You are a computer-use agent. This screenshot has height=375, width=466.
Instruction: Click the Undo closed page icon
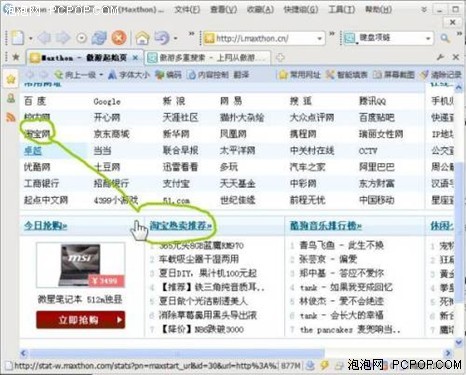[x=162, y=38]
